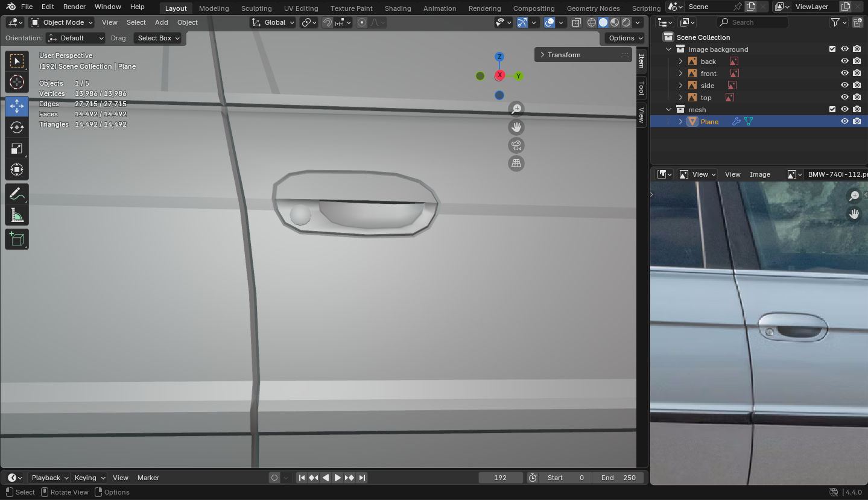Viewport: 868px width, 500px height.
Task: Activate the Transform tool
Action: coord(17,169)
